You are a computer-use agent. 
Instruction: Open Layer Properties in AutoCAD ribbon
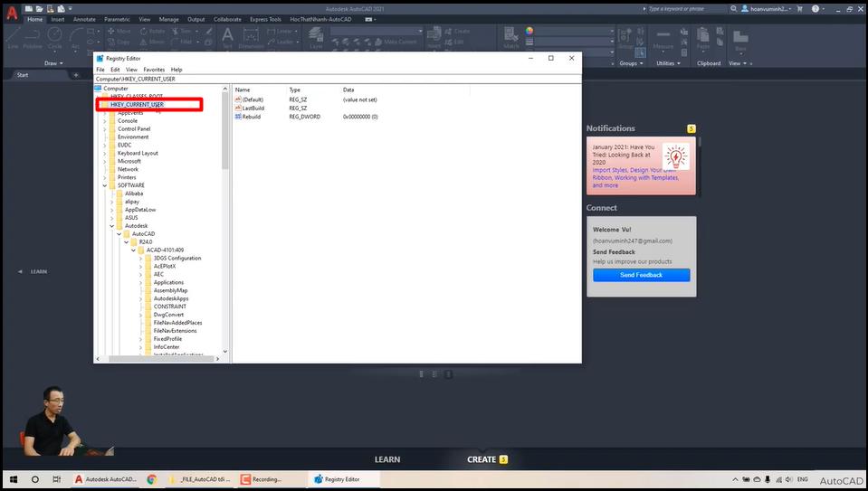[316, 38]
